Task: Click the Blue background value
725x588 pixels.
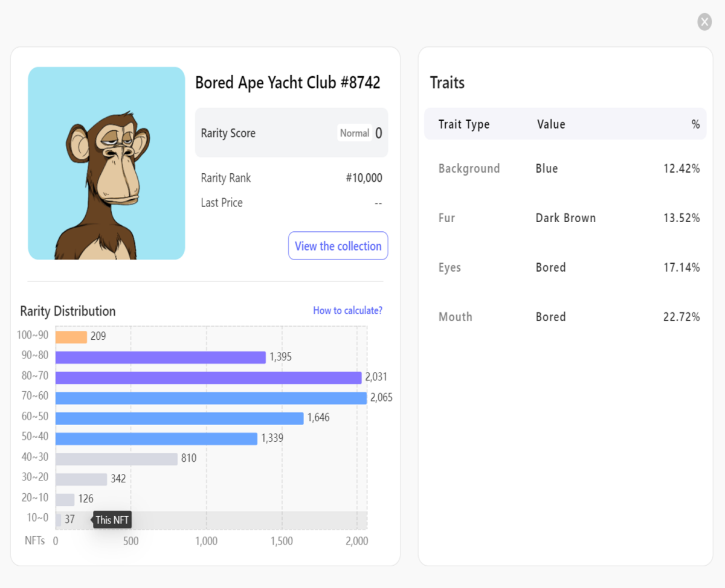Action: click(547, 168)
